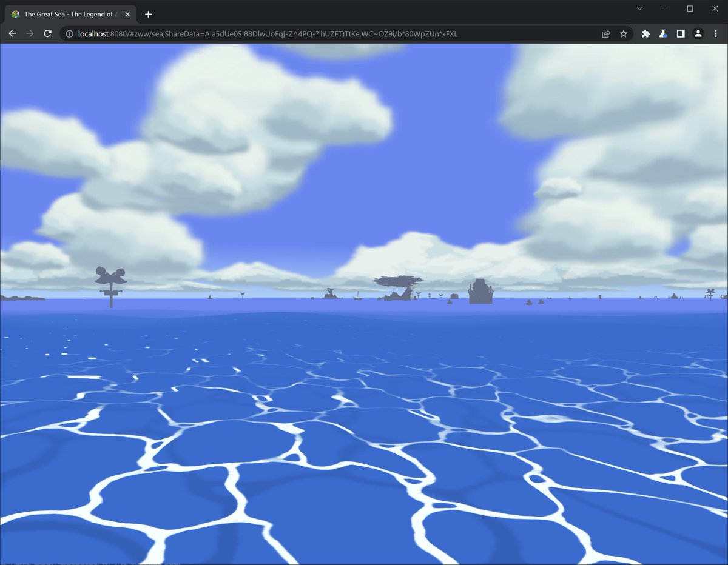Screen dimensions: 728x565
Task: Maximize the Chrome window
Action: [x=690, y=8]
